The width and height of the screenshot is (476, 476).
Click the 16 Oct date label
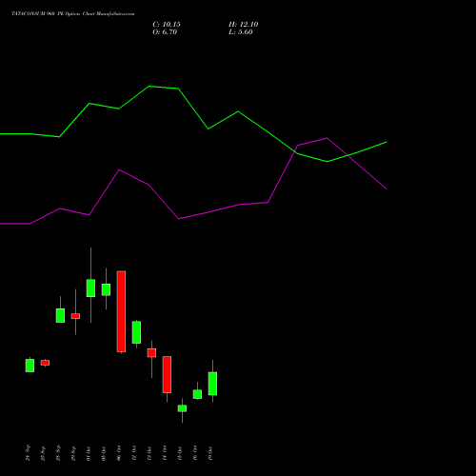(x=195, y=453)
